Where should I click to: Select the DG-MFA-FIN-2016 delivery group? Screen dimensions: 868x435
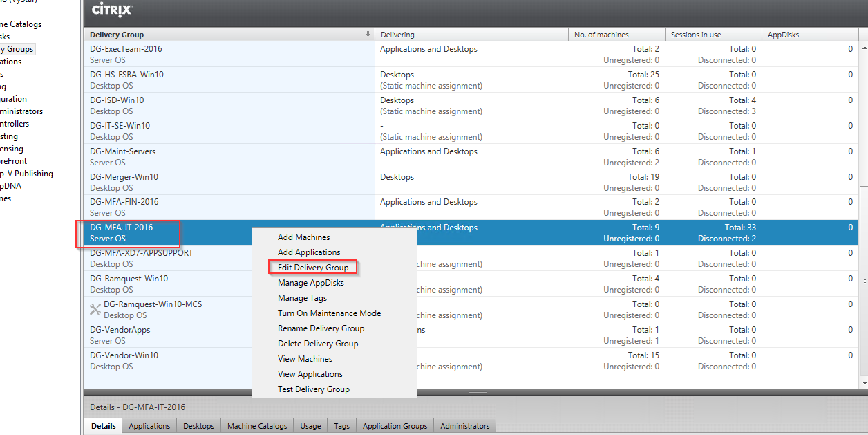coord(471,207)
